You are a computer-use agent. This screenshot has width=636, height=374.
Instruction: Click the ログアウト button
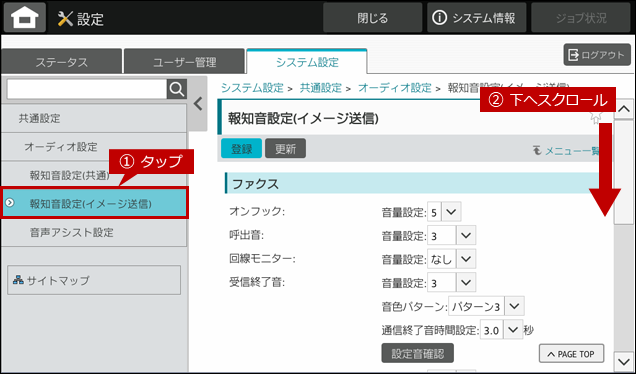click(597, 55)
